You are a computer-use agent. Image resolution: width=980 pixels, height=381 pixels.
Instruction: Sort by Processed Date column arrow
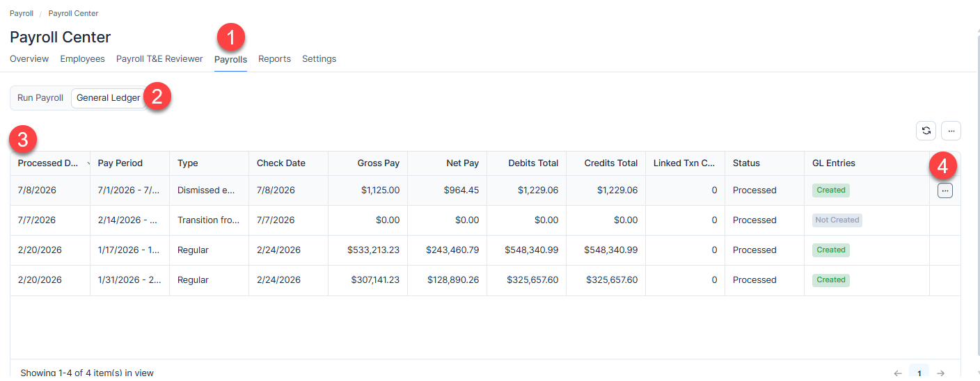(88, 164)
